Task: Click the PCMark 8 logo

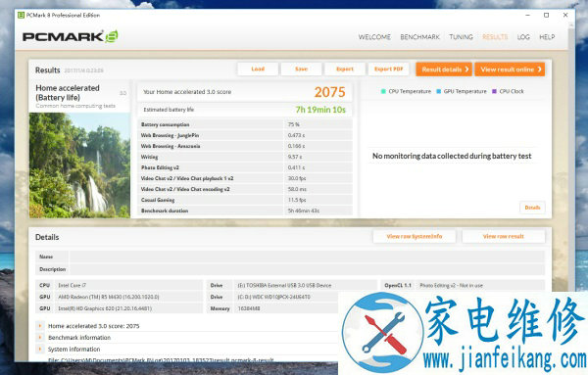Action: (x=71, y=36)
